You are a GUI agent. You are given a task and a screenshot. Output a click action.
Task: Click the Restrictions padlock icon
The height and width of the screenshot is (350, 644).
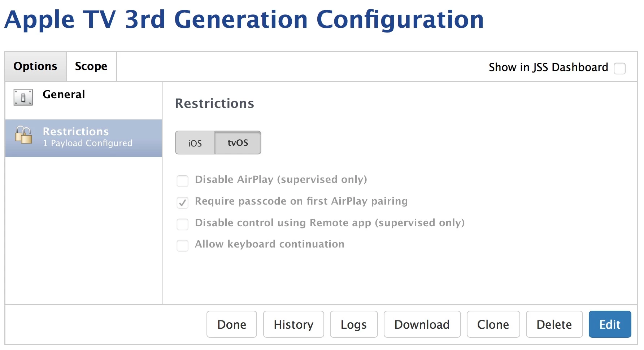tap(23, 135)
